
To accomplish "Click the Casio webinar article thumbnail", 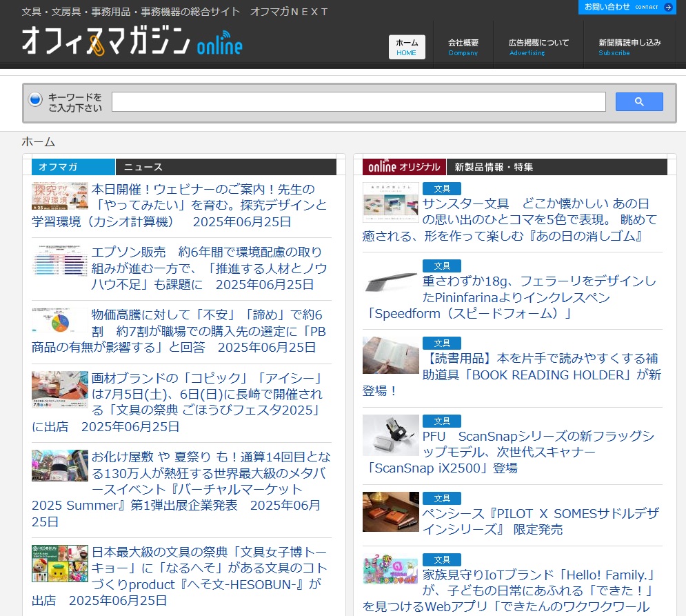I will pos(60,196).
